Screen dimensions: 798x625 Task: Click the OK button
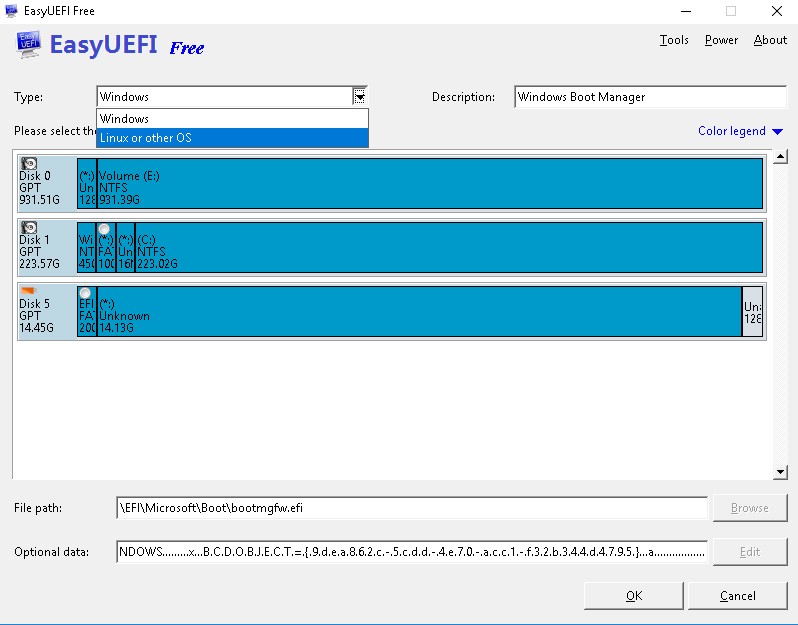(634, 595)
